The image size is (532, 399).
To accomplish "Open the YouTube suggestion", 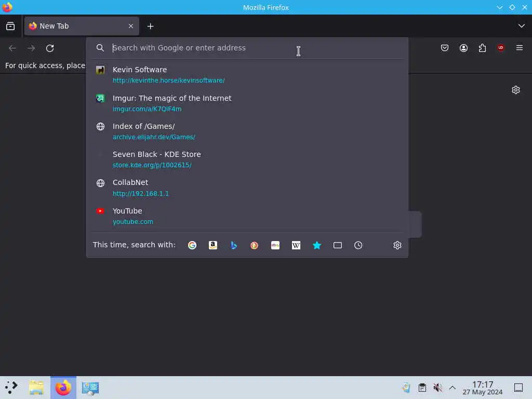I will coord(247,216).
